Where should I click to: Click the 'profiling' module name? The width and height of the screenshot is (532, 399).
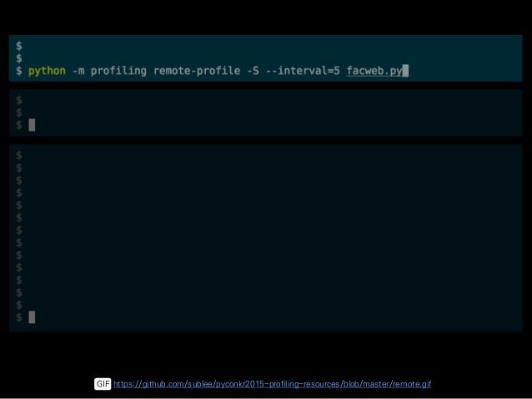tap(118, 71)
